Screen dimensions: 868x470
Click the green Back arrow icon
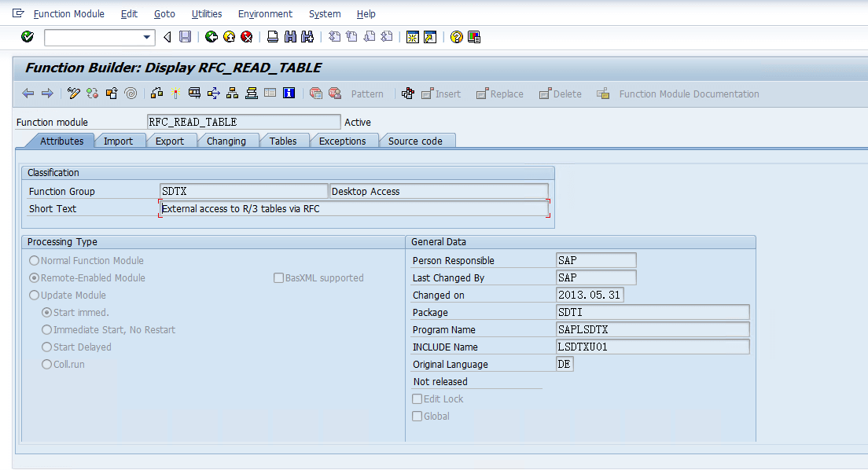(211, 37)
